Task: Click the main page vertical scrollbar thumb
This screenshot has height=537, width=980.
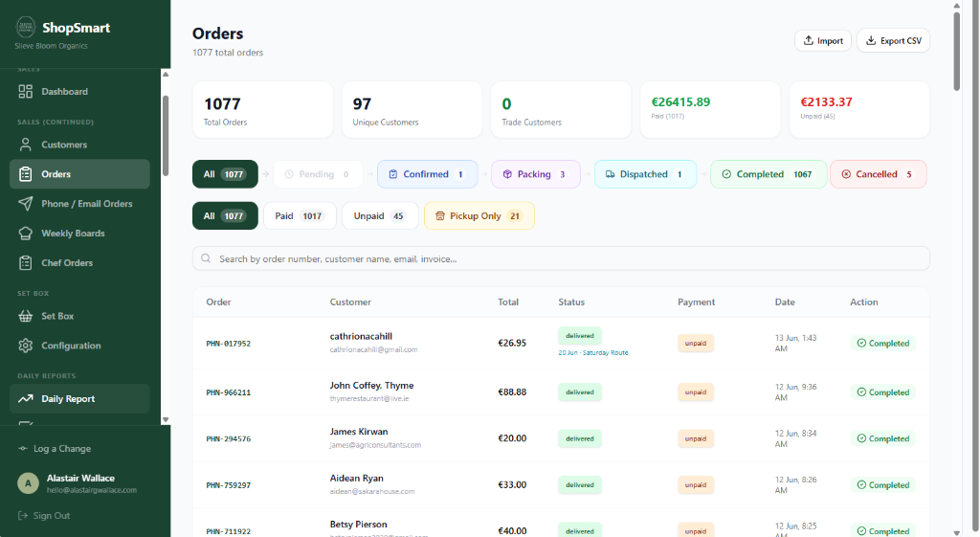Action: click(x=956, y=52)
